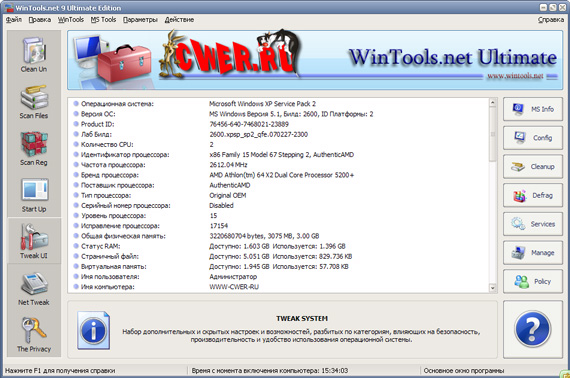
Task: Open the WinTools menu
Action: pyautogui.click(x=71, y=20)
